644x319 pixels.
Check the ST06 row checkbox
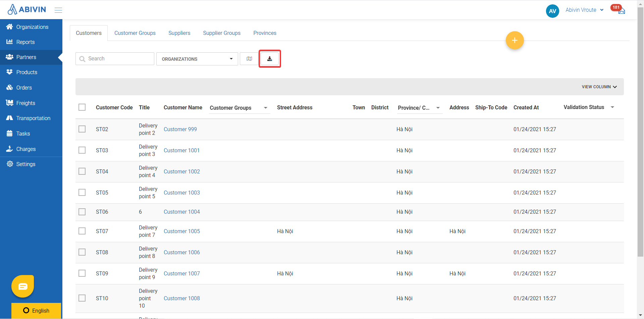(82, 212)
